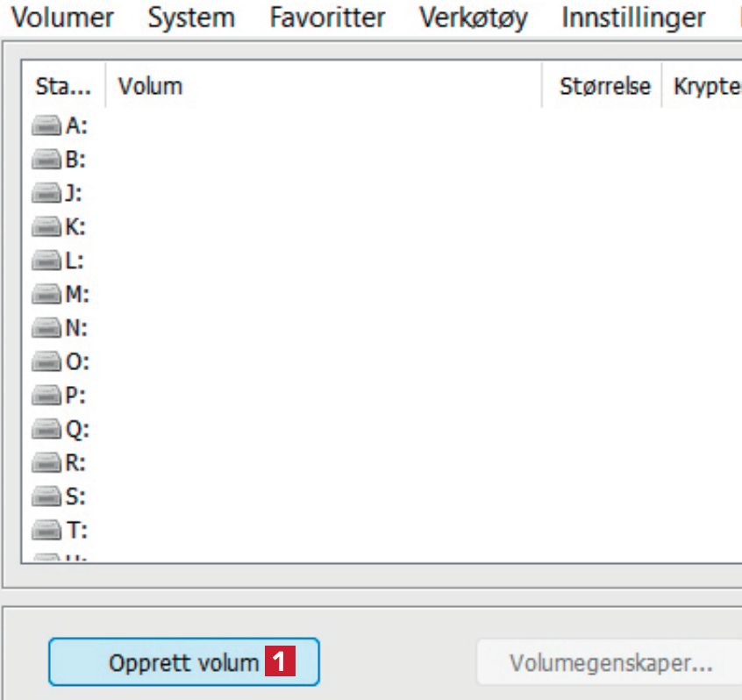Select the R: drive icon
The height and width of the screenshot is (700, 742).
tap(48, 462)
